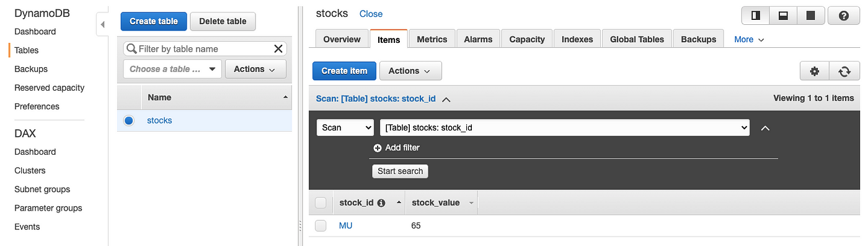
Task: Clear the table name filter X icon
Action: tap(278, 49)
